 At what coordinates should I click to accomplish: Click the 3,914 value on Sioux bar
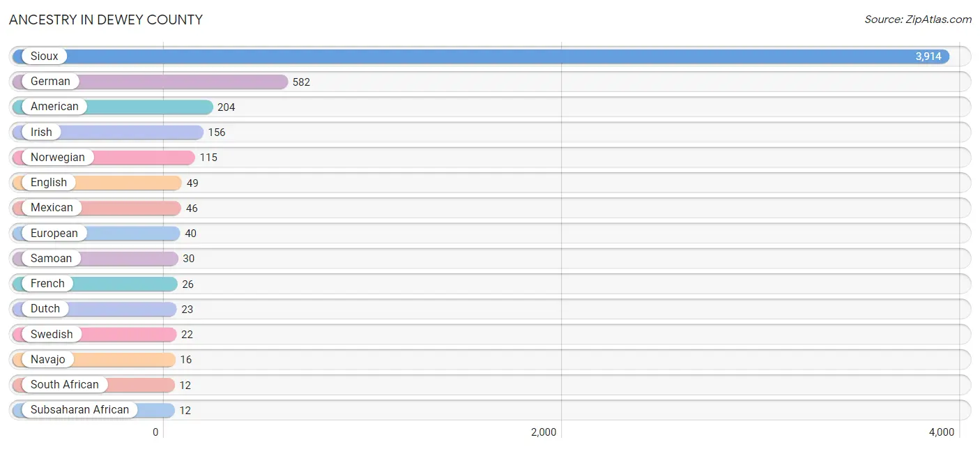[x=928, y=56]
